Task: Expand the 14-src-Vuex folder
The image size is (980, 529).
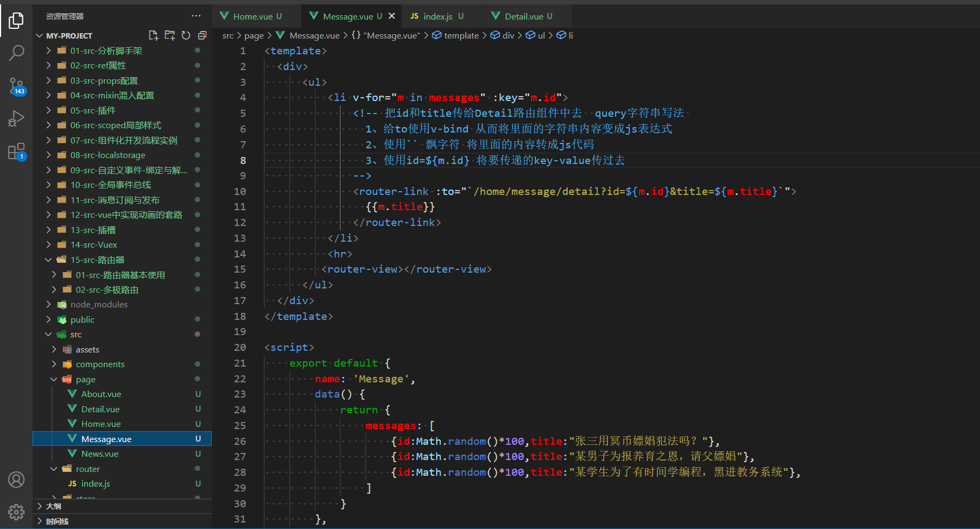Action: pos(122,244)
